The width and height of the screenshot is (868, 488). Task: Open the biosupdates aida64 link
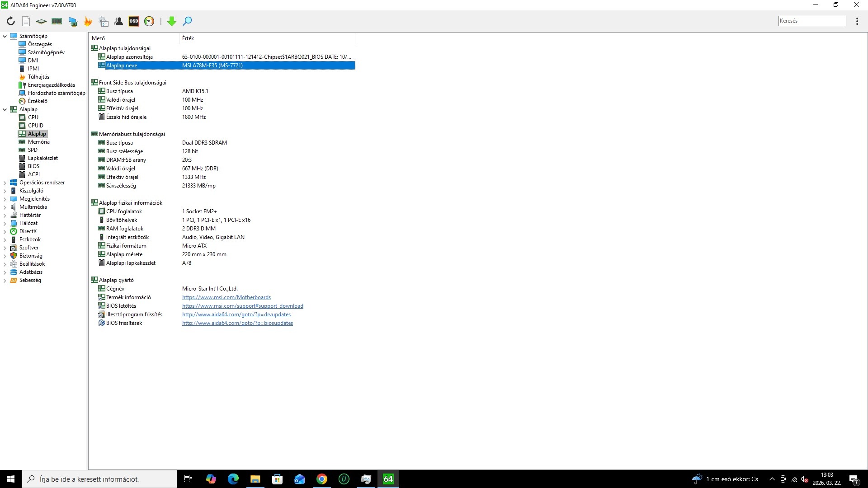237,323
